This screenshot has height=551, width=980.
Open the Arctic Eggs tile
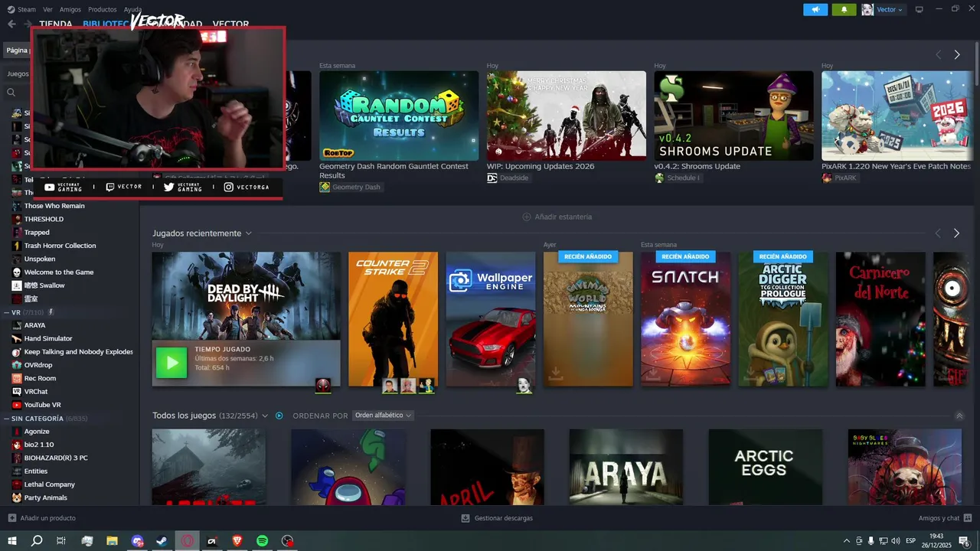765,467
